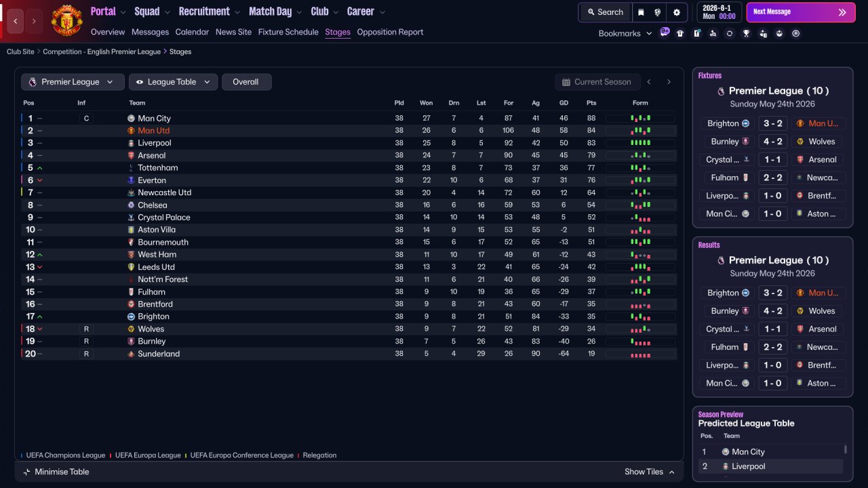Click the Manchester United club crest
The height and width of the screenshot is (488, 868).
pos(66,20)
